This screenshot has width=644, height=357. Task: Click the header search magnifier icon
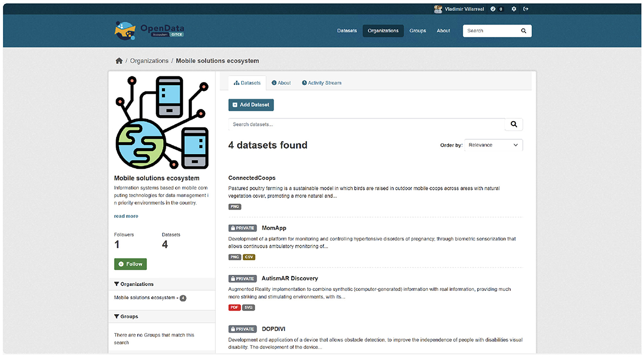coord(523,31)
